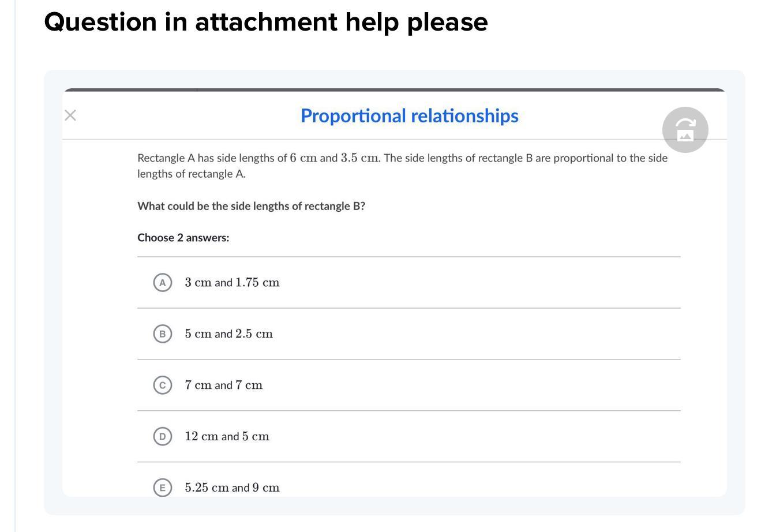
Task: Open the Proportional relationships title link
Action: click(x=409, y=115)
